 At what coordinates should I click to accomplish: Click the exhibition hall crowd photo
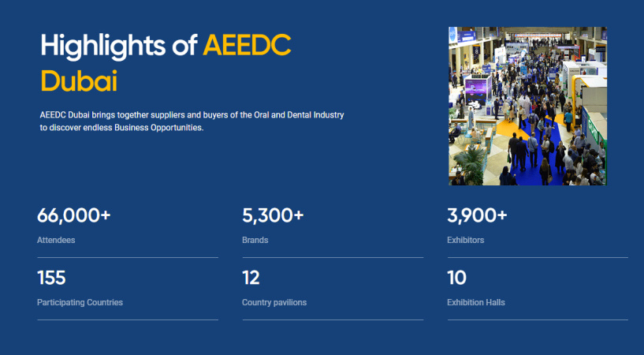(x=527, y=106)
